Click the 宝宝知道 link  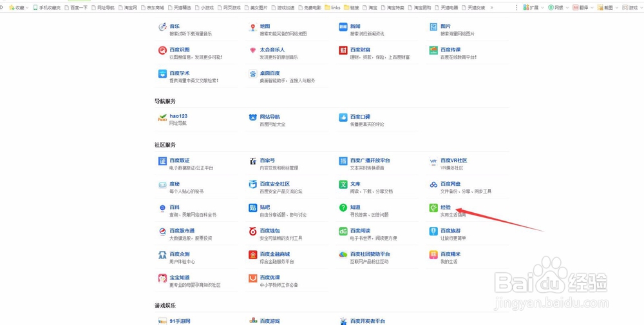click(x=180, y=278)
